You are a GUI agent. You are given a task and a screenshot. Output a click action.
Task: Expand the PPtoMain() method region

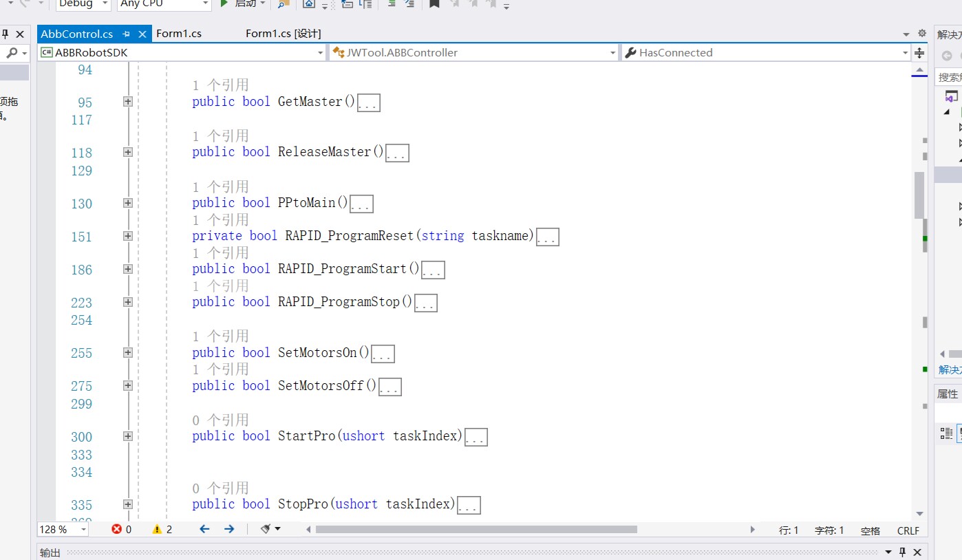pos(127,203)
